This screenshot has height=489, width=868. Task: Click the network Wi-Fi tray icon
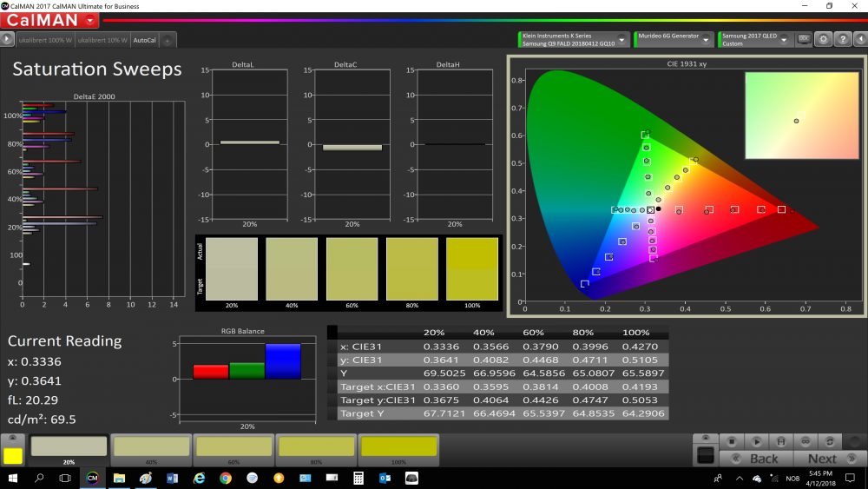click(x=774, y=478)
